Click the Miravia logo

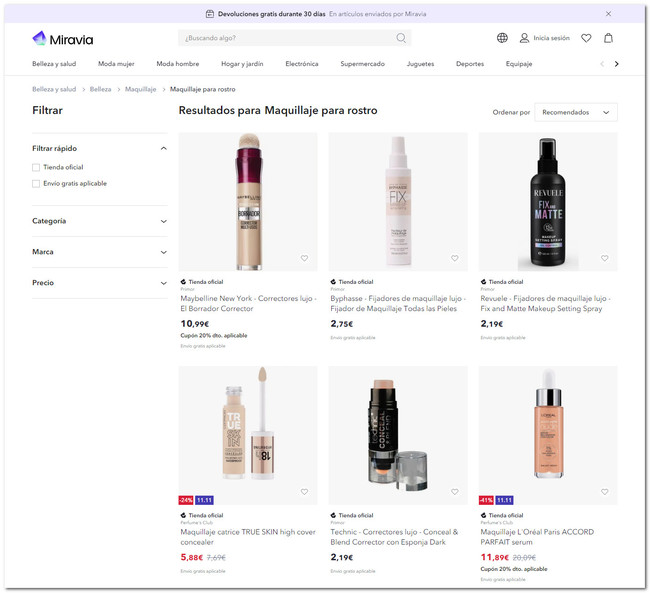pos(63,39)
